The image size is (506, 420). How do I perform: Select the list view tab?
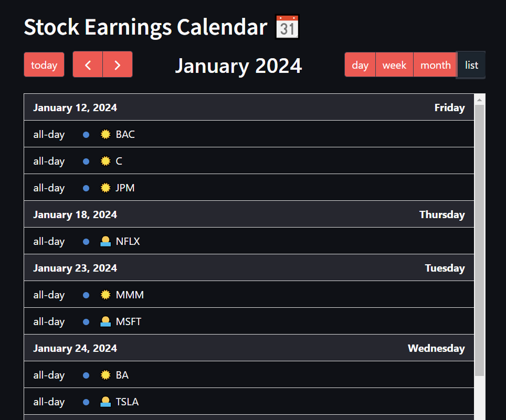[471, 65]
